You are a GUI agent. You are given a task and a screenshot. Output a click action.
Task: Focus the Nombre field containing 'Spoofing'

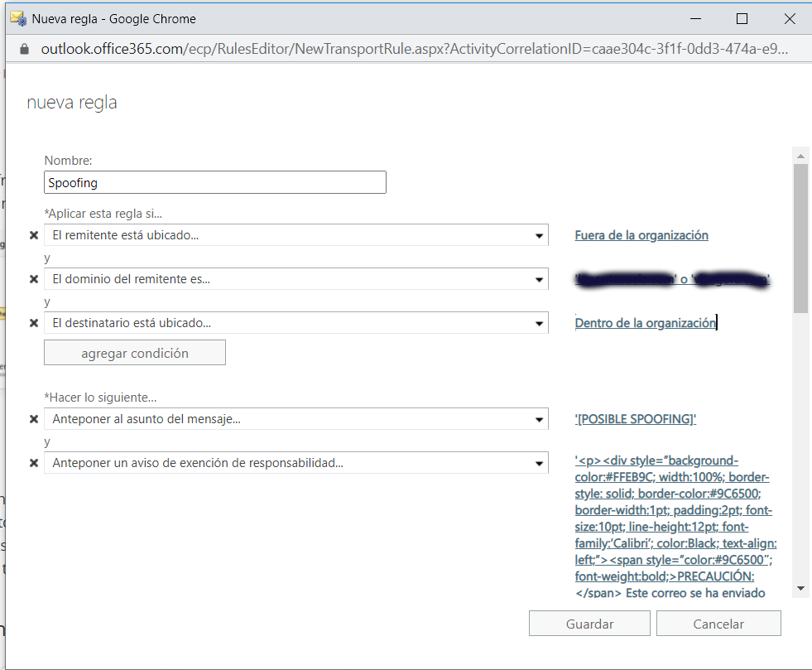[x=215, y=182]
